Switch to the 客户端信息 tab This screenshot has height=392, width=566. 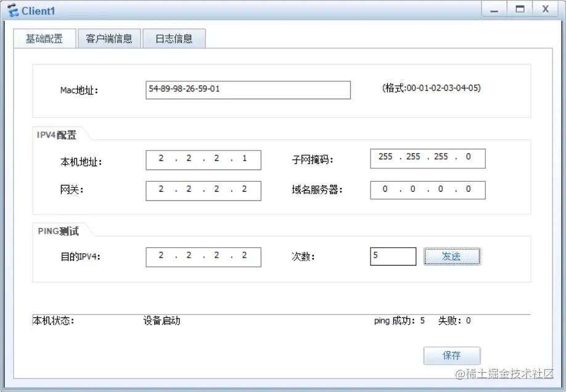point(109,38)
